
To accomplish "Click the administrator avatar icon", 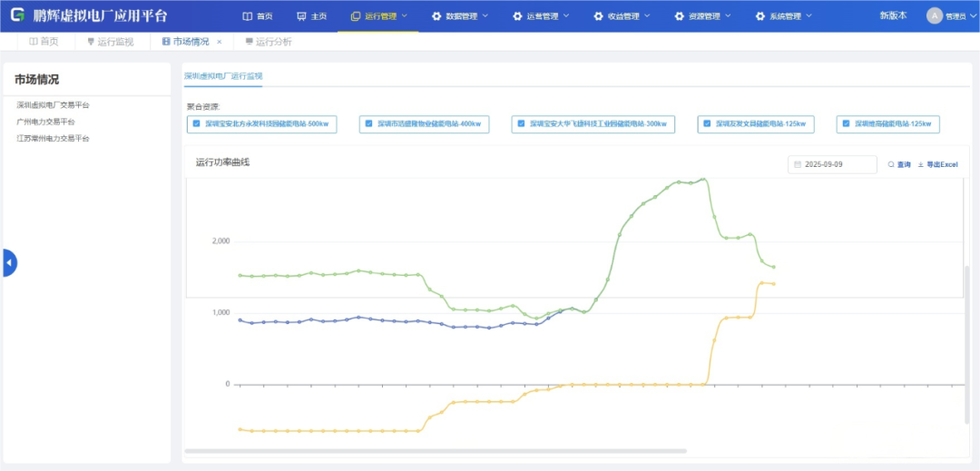I will pos(934,15).
